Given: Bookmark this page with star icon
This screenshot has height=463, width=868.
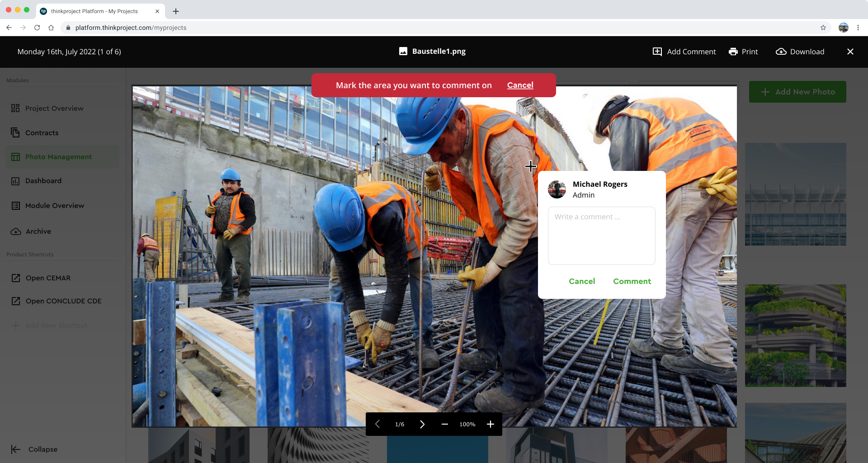Looking at the screenshot, I should pyautogui.click(x=823, y=28).
